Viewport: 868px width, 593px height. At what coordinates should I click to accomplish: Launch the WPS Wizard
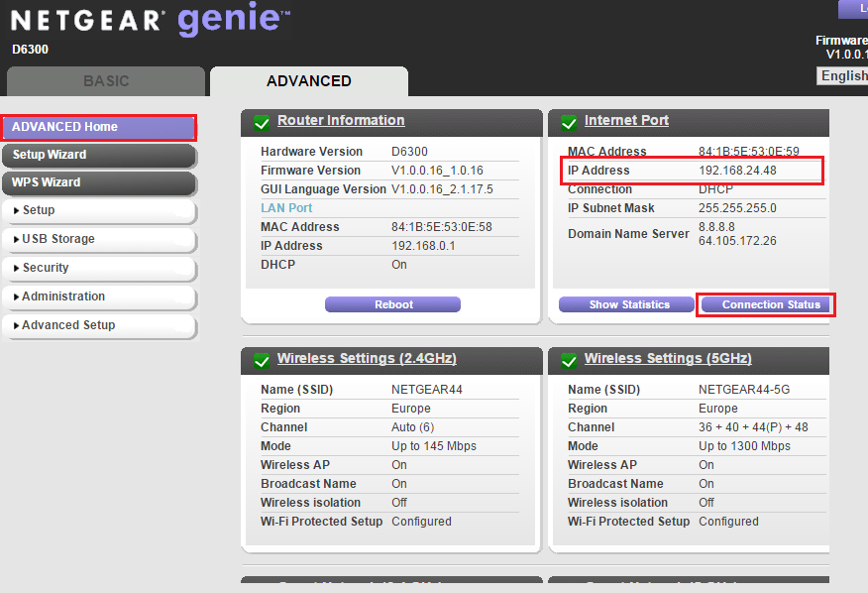pyautogui.click(x=99, y=182)
